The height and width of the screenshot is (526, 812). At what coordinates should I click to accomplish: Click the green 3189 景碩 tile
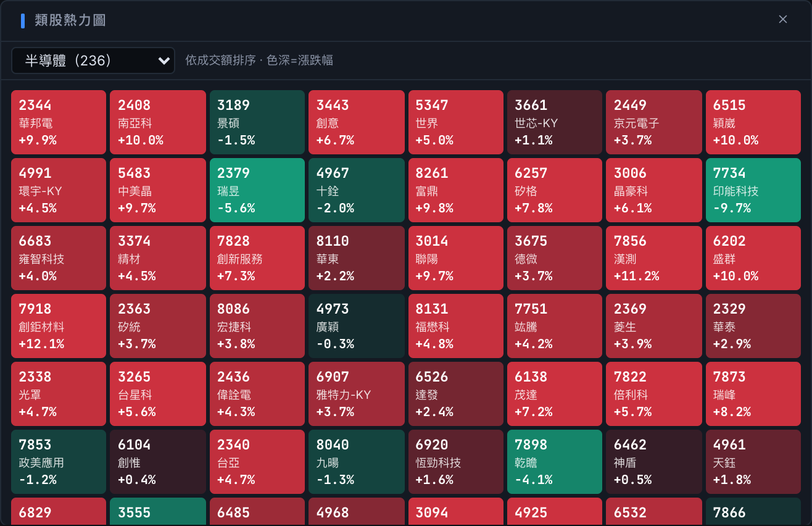pos(257,122)
